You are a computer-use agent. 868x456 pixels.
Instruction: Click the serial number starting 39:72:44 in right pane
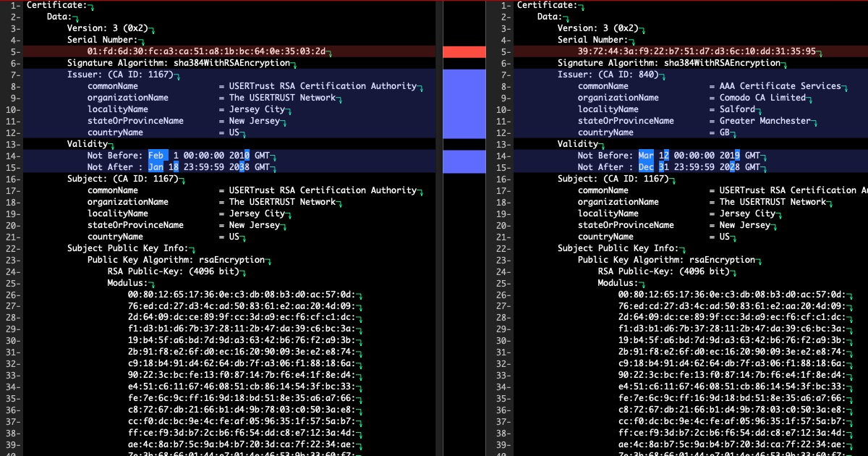(697, 51)
